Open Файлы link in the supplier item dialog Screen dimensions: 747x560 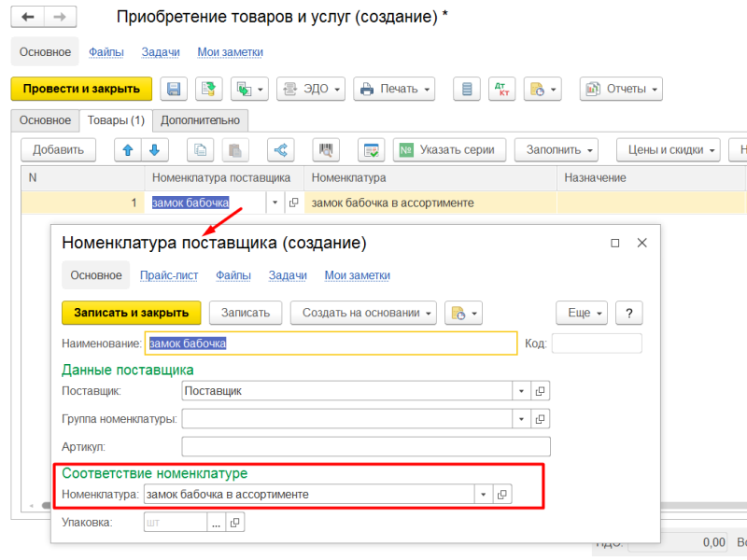233,275
